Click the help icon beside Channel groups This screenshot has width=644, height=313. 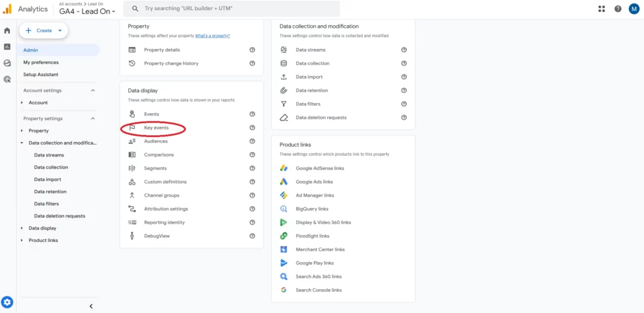click(x=252, y=195)
